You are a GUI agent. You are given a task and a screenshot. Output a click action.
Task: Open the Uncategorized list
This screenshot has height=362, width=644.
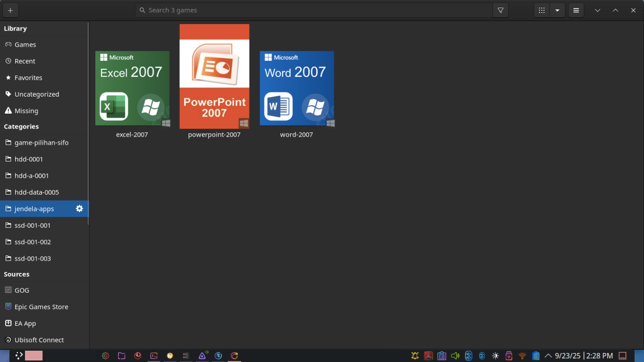(44, 94)
